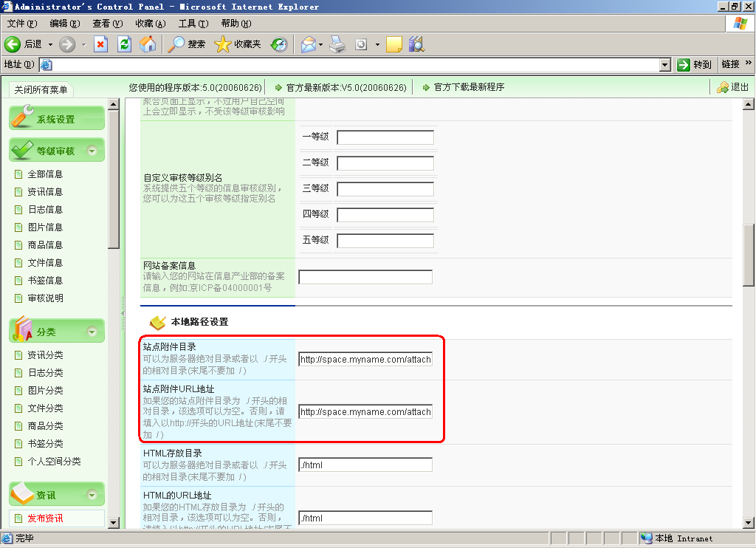Image resolution: width=756 pixels, height=548 pixels.
Task: Open the 审核说明 sidebar link
Action: point(45,298)
